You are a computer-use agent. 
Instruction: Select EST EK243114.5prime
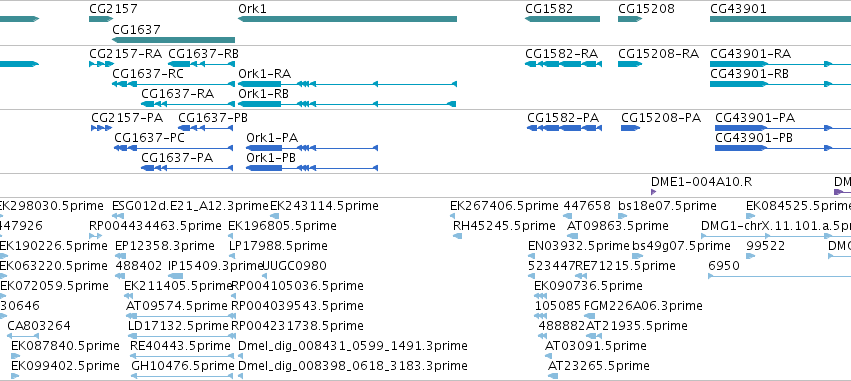pos(325,206)
